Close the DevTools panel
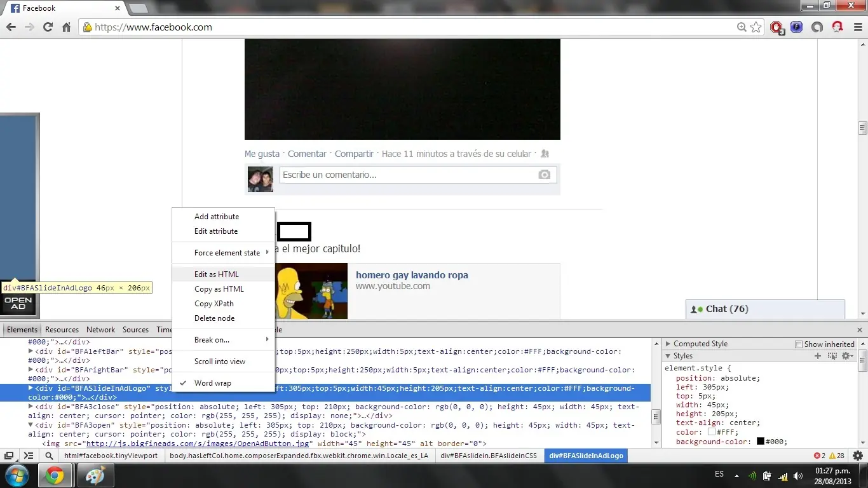Viewport: 868px width, 488px height. [x=860, y=330]
